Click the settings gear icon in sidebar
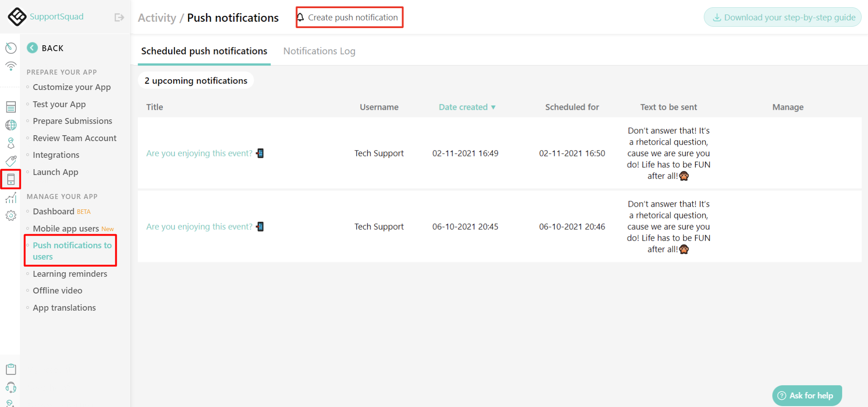The width and height of the screenshot is (868, 407). 10,216
